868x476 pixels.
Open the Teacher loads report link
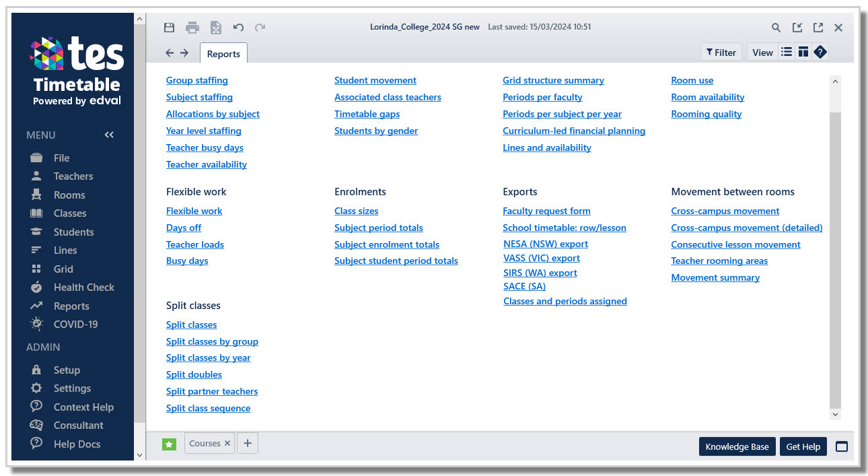[x=195, y=244]
